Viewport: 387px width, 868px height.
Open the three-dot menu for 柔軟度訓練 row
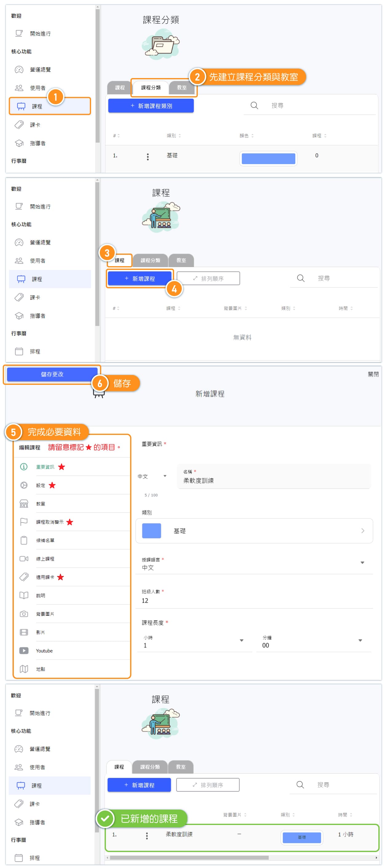[x=147, y=835]
